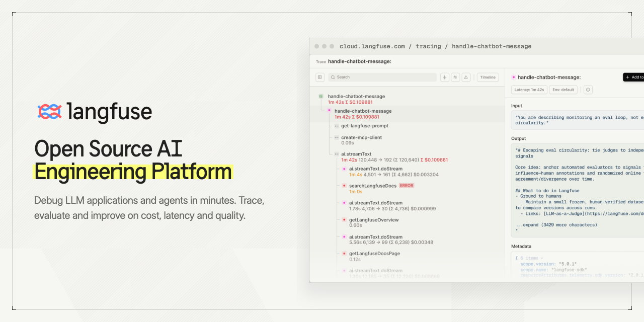Click the green trace icon of the root handle-chatbot-message

321,96
